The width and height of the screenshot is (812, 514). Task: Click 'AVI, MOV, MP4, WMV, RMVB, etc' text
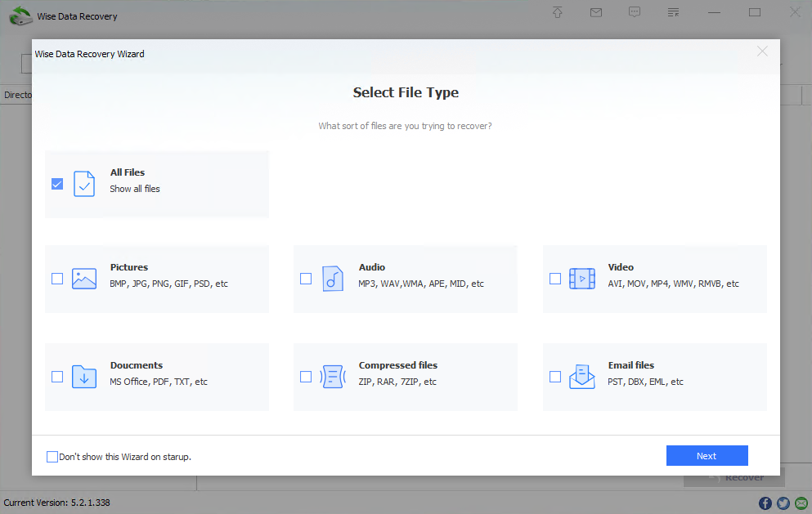tap(673, 284)
